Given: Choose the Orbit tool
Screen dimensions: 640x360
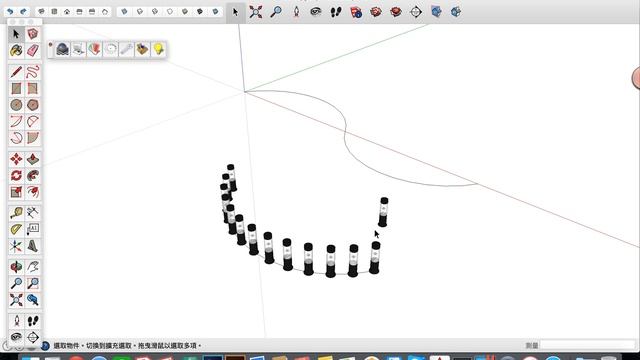Looking at the screenshot, I should click(16, 267).
